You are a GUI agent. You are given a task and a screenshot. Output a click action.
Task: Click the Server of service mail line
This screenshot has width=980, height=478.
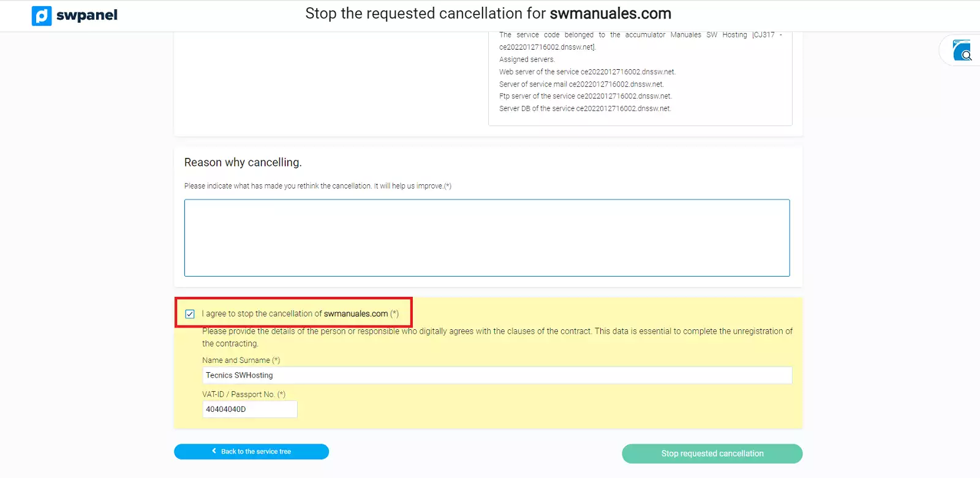(x=581, y=84)
